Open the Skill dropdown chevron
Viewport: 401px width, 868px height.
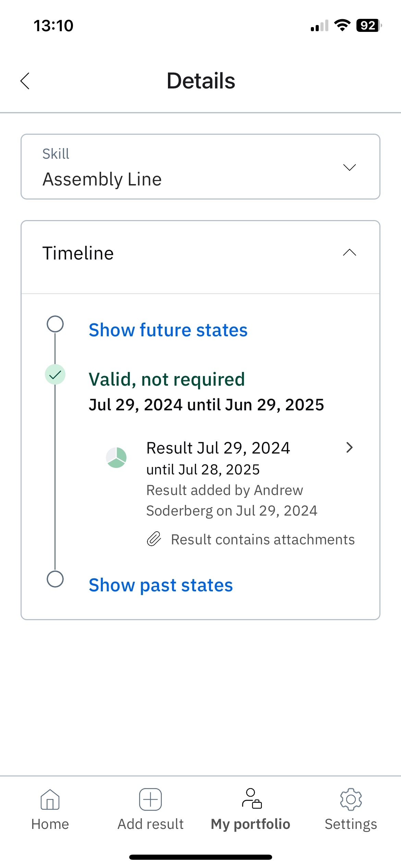(x=349, y=167)
